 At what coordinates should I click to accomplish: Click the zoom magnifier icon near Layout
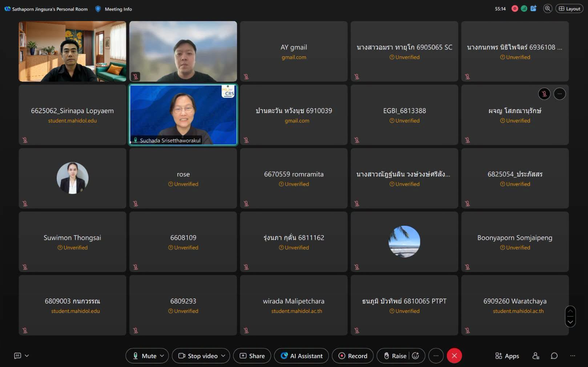pos(547,9)
